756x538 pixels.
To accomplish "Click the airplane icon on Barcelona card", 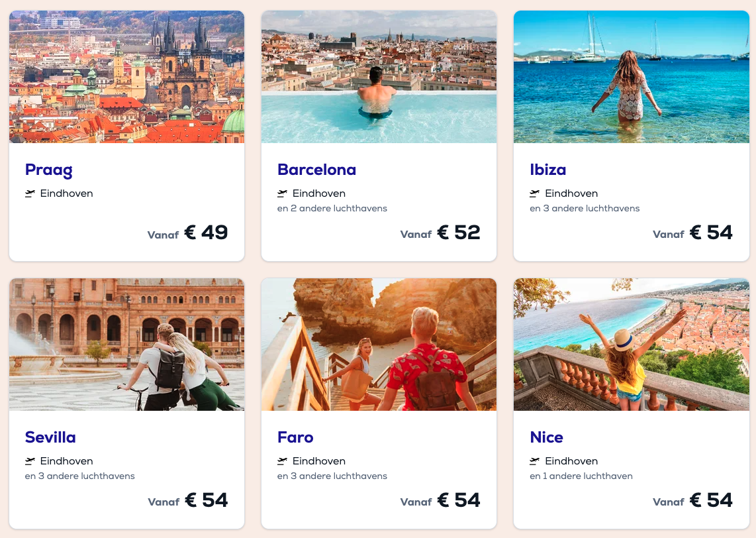I will point(283,193).
